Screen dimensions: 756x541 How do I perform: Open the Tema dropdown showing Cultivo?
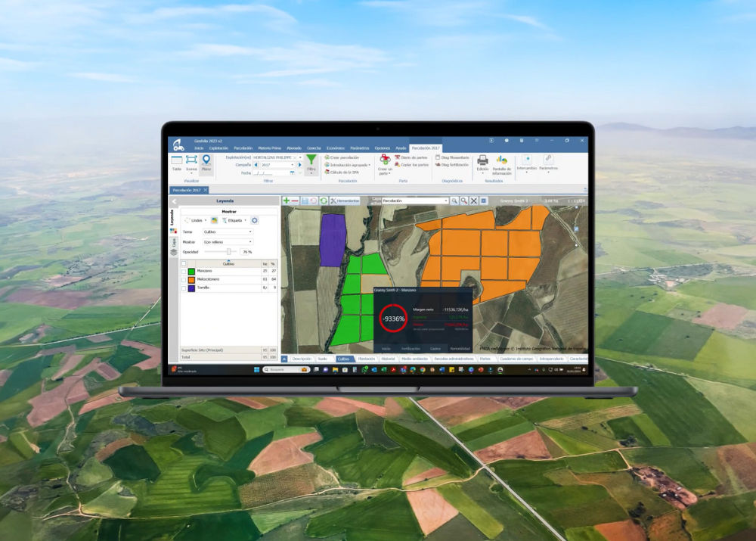228,232
